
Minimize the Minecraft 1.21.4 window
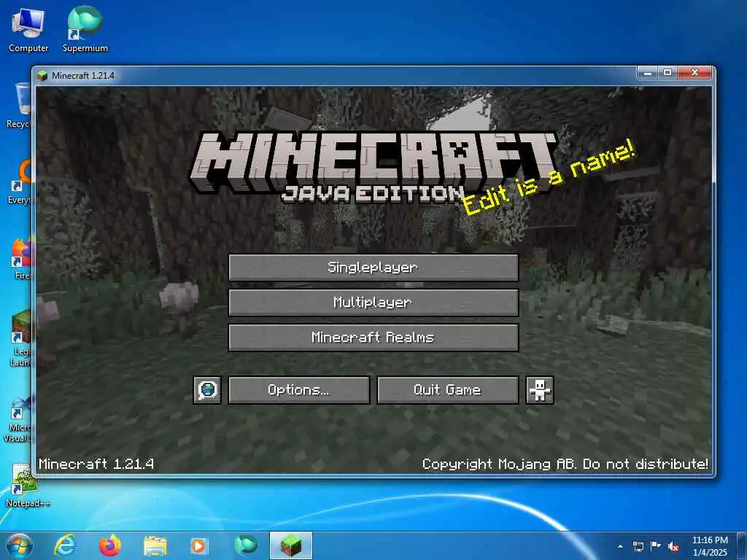click(x=648, y=73)
